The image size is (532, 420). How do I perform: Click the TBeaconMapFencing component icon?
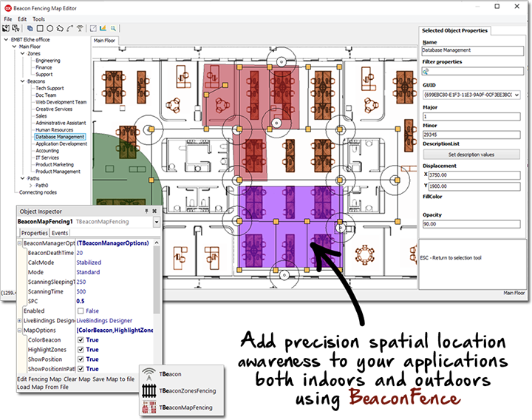coord(150,407)
